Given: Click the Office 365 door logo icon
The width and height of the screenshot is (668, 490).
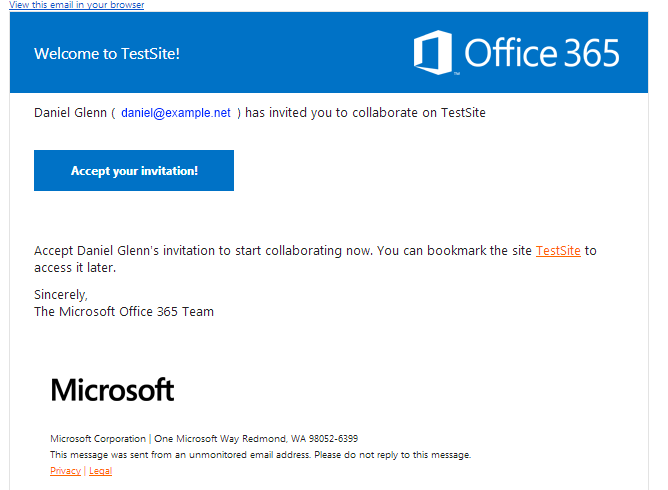Looking at the screenshot, I should click(434, 53).
